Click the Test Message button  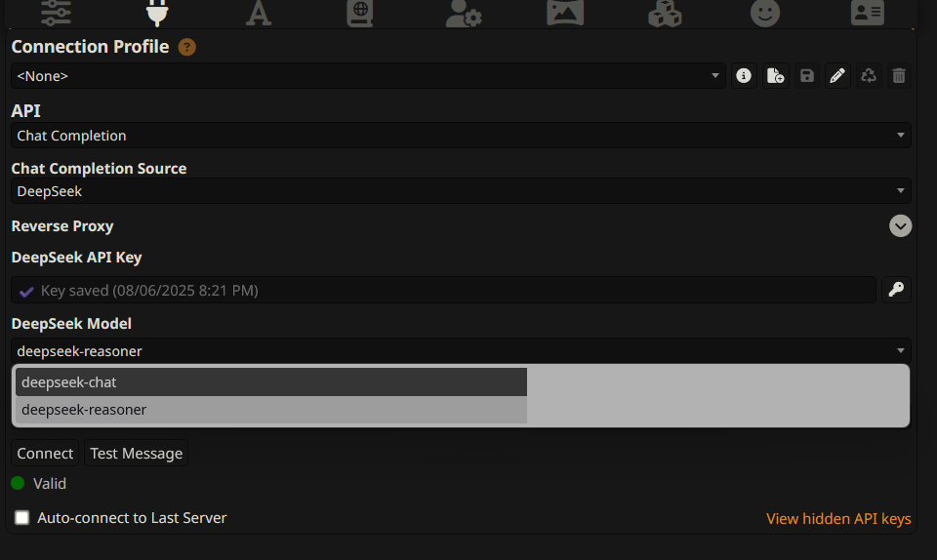coord(137,453)
